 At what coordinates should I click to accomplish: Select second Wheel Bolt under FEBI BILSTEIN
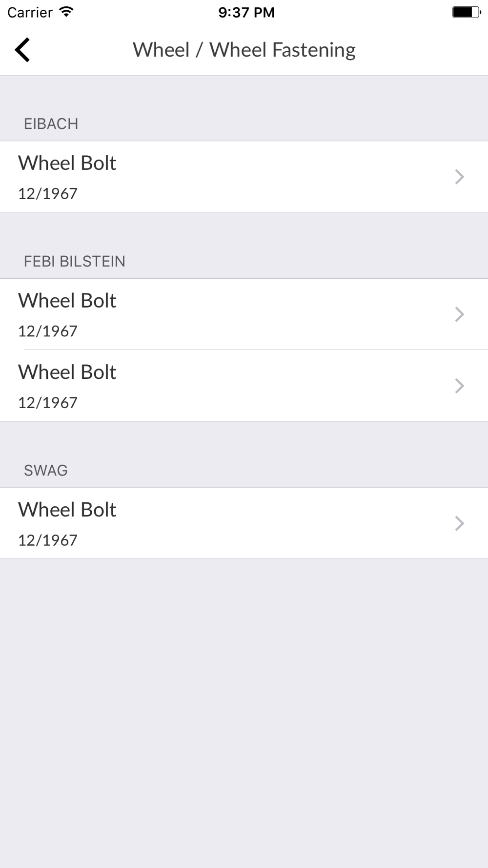tap(244, 386)
